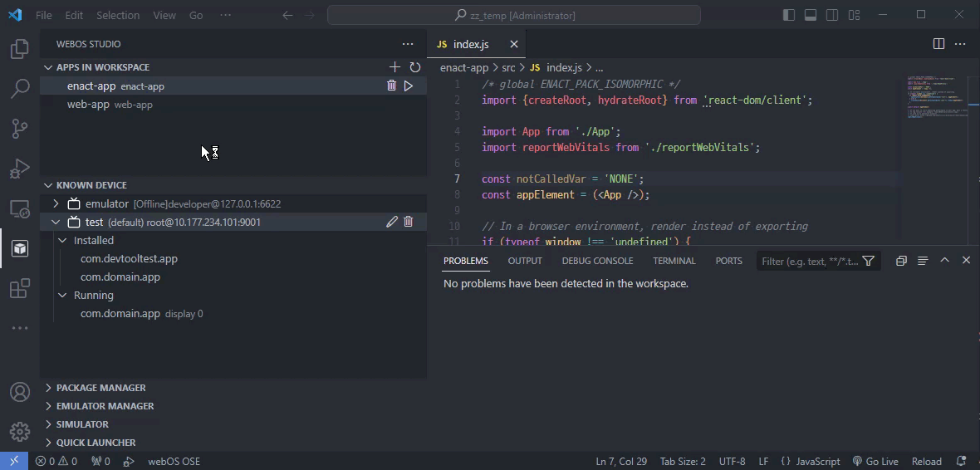The width and height of the screenshot is (980, 470).
Task: Select com.devtooltest.app in Installed
Action: [x=129, y=258]
